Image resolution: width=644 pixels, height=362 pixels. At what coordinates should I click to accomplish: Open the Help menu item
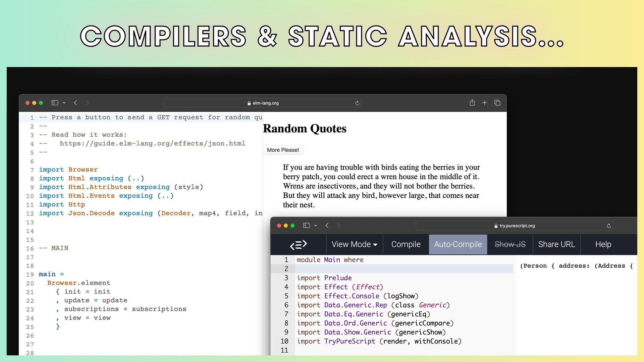pyautogui.click(x=603, y=245)
